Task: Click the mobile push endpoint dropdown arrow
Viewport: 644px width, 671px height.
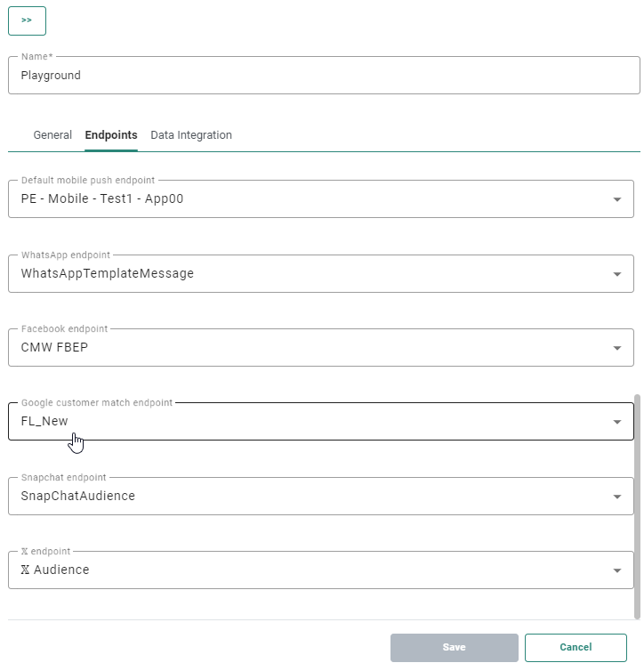Action: tap(617, 199)
